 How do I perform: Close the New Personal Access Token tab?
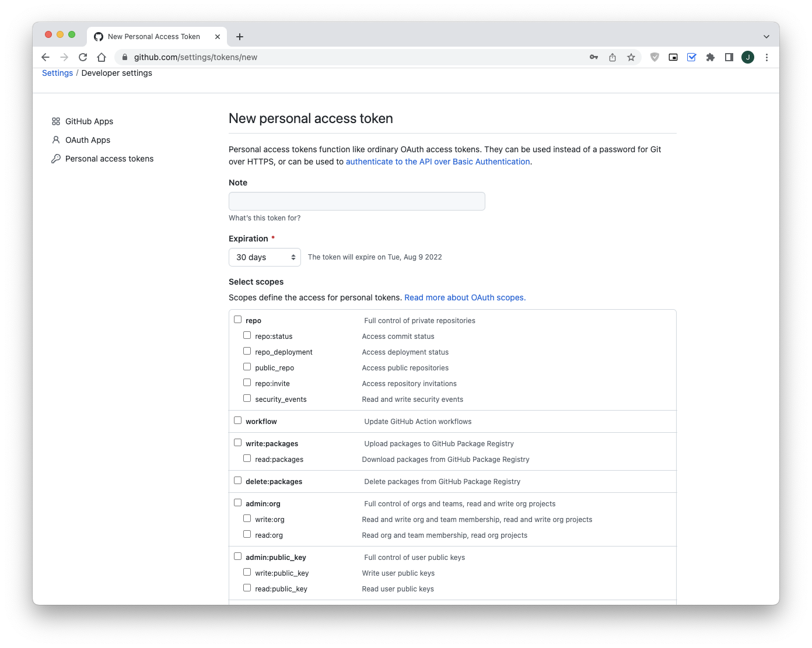coord(218,37)
